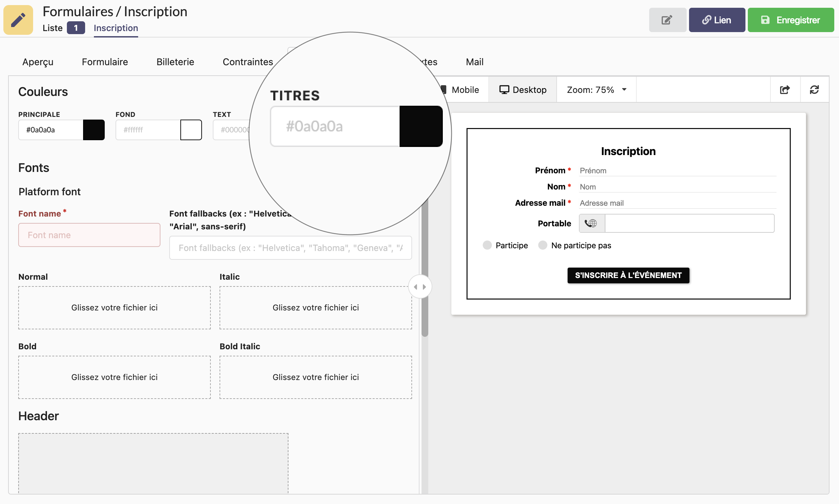
Task: Click the Font fallbacks input field
Action: 291,248
